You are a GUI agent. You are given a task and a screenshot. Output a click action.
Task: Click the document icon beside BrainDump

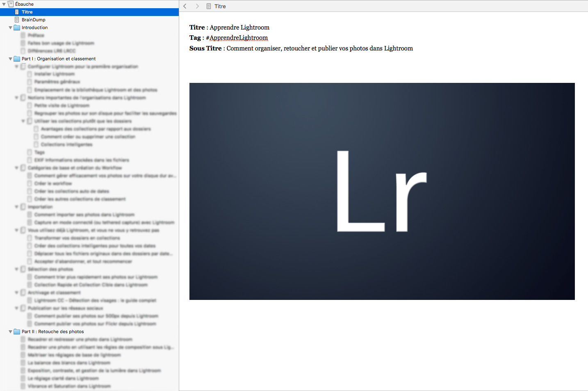click(x=16, y=19)
